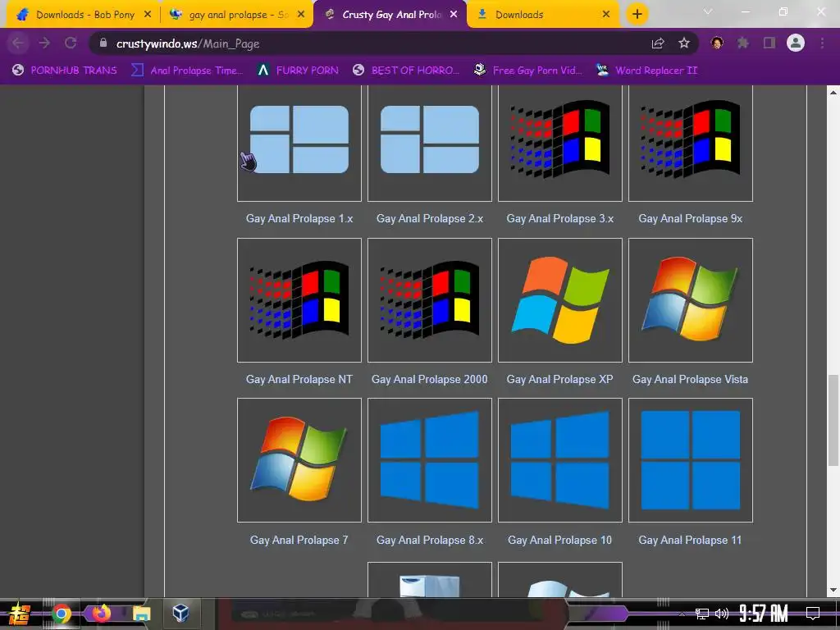Viewport: 840px width, 630px height.
Task: Open the blue angled logo above the '10' caption
Action: pyautogui.click(x=559, y=459)
